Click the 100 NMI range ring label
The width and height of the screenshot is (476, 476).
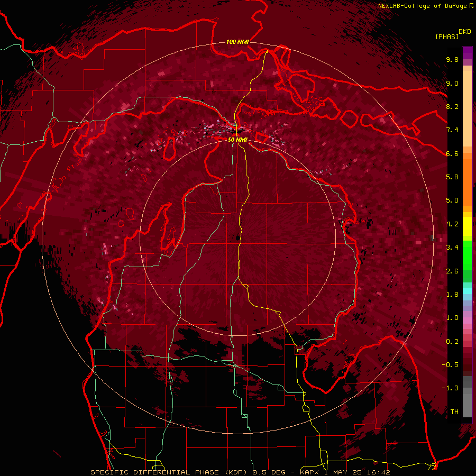click(237, 42)
